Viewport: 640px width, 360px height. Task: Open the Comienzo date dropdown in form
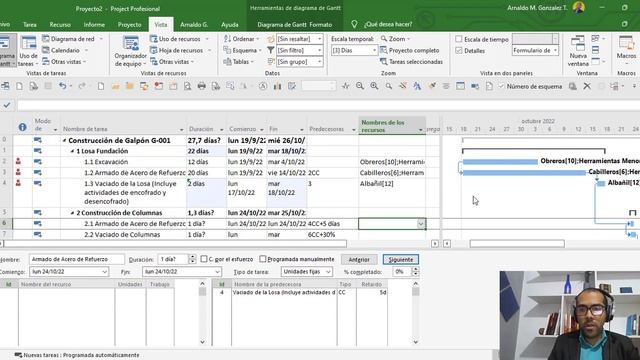[x=104, y=271]
